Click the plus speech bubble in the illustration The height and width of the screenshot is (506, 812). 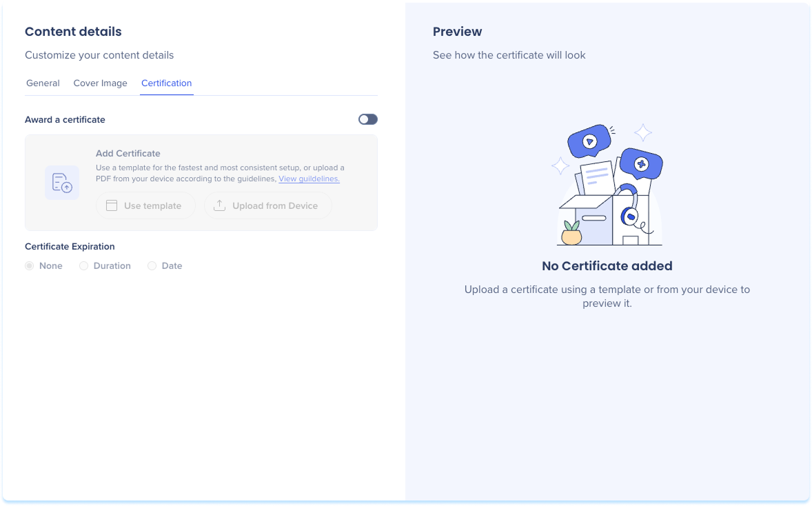pyautogui.click(x=641, y=164)
